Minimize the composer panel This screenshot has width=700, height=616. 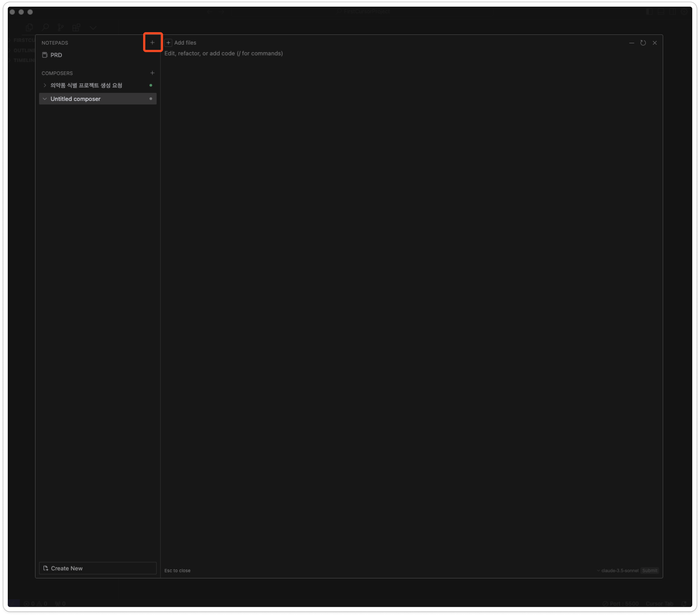631,43
